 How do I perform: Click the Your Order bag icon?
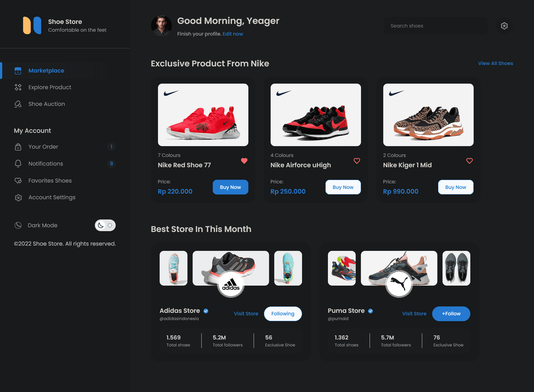pyautogui.click(x=18, y=147)
